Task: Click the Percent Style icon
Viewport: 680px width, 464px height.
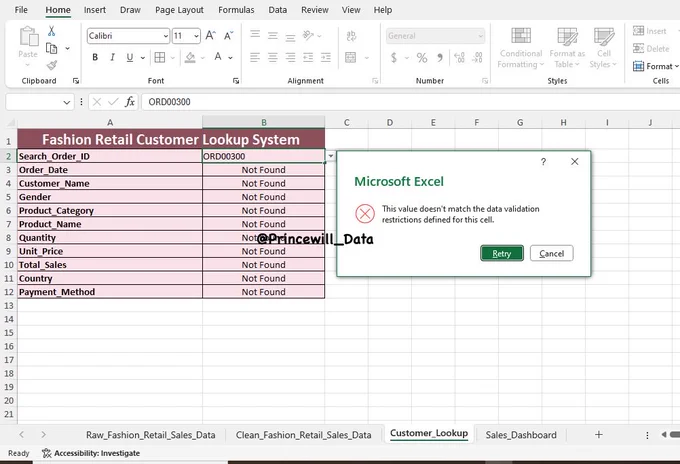Action: point(422,57)
